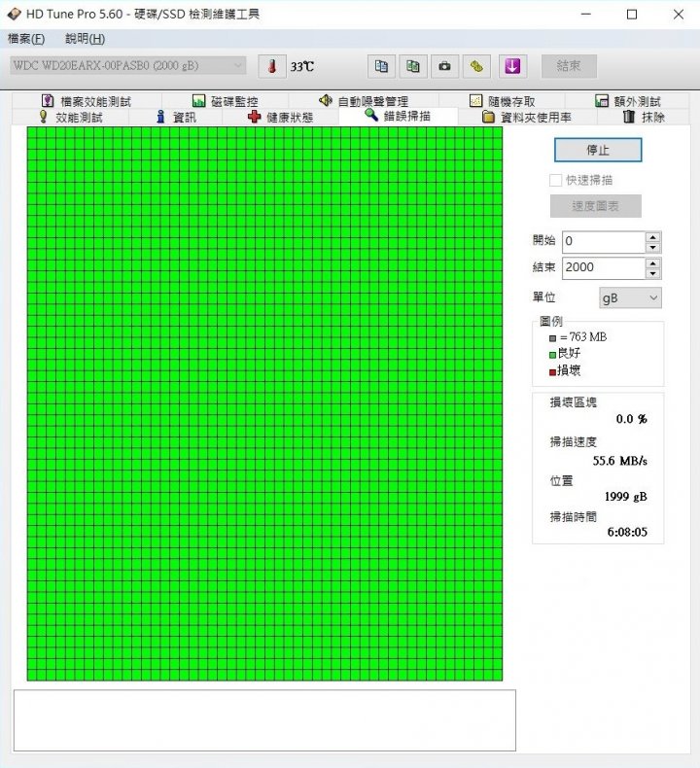
Task: Open the 自動噪聲管理 tab
Action: pyautogui.click(x=364, y=101)
